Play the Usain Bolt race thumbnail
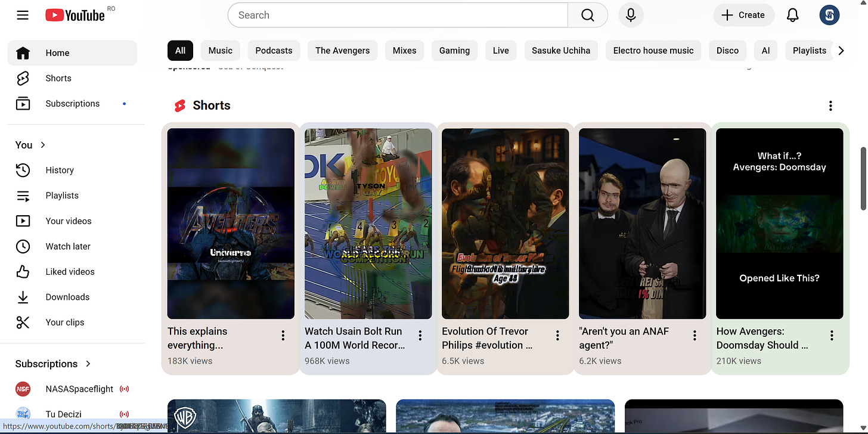 tap(368, 224)
